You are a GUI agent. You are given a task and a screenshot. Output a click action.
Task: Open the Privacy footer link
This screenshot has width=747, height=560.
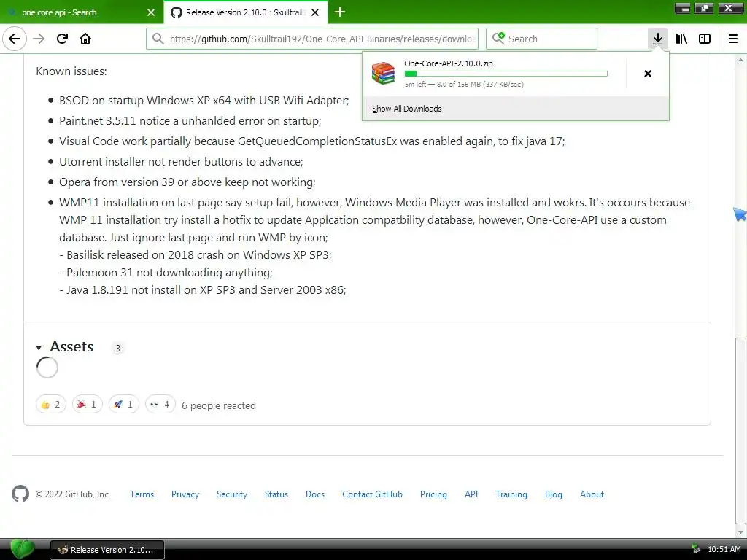[185, 494]
